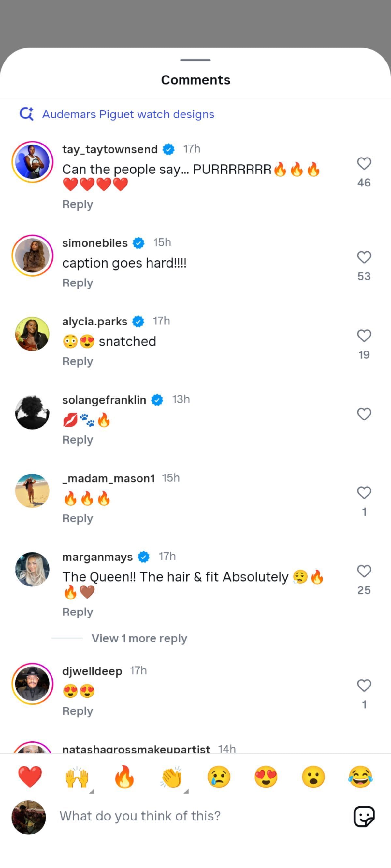Send the surprised face emoji reaction
This screenshot has height=868, width=391.
(x=313, y=777)
